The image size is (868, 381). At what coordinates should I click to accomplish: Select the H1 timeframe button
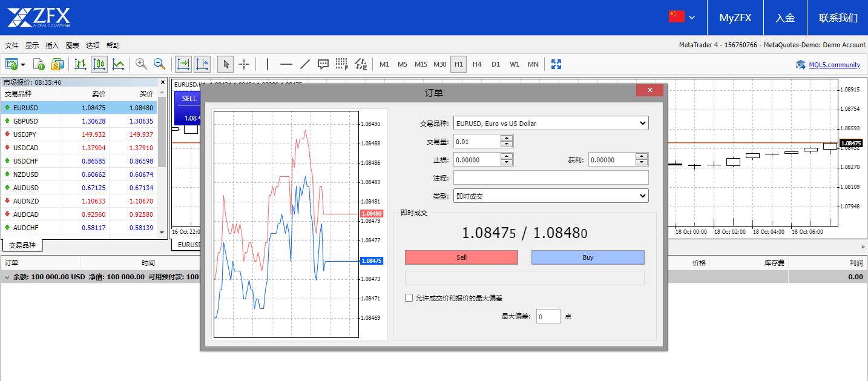click(459, 64)
